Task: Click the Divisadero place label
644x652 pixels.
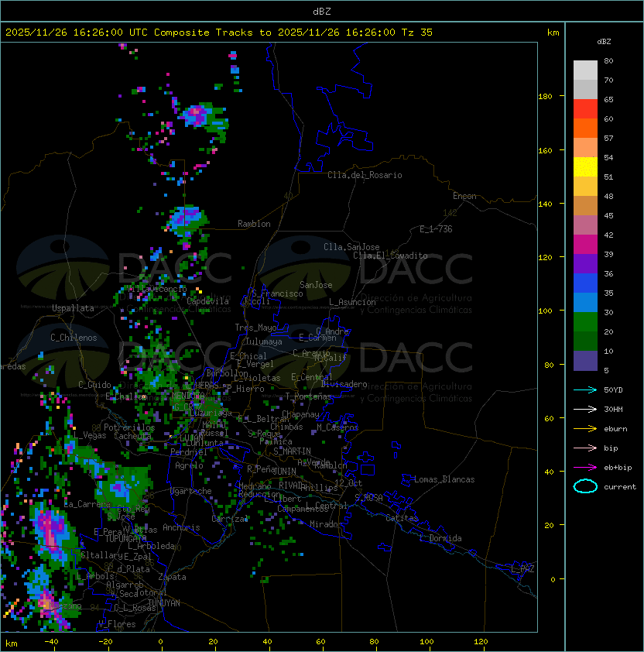Action: point(344,384)
